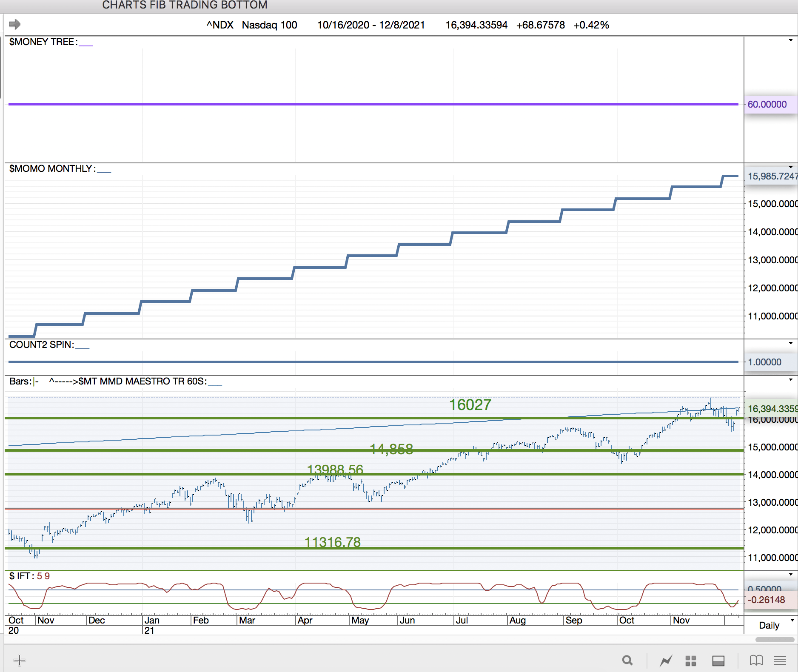This screenshot has width=798, height=672.
Task: Click the date range 10/16/2020 - 12/8/2021
Action: coord(371,25)
